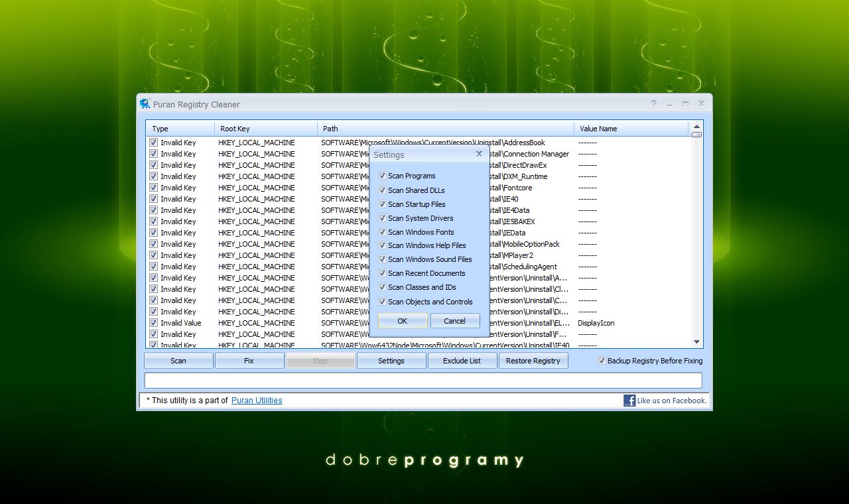
Task: Click the list scrollbar down arrow
Action: click(696, 342)
